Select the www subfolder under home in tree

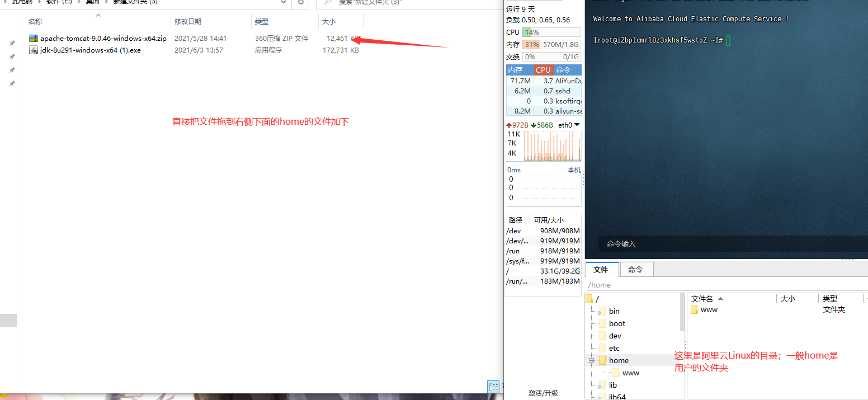(x=630, y=373)
